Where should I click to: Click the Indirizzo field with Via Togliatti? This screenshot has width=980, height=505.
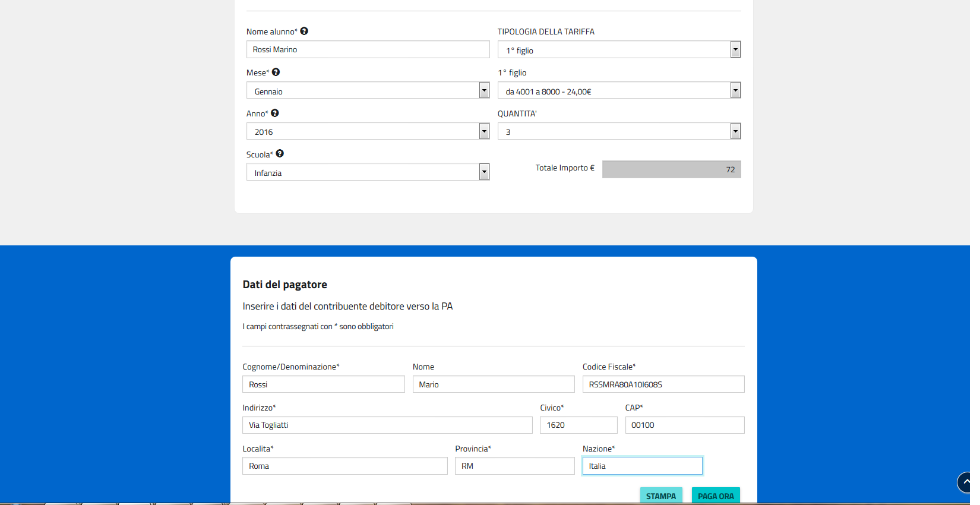pyautogui.click(x=387, y=425)
